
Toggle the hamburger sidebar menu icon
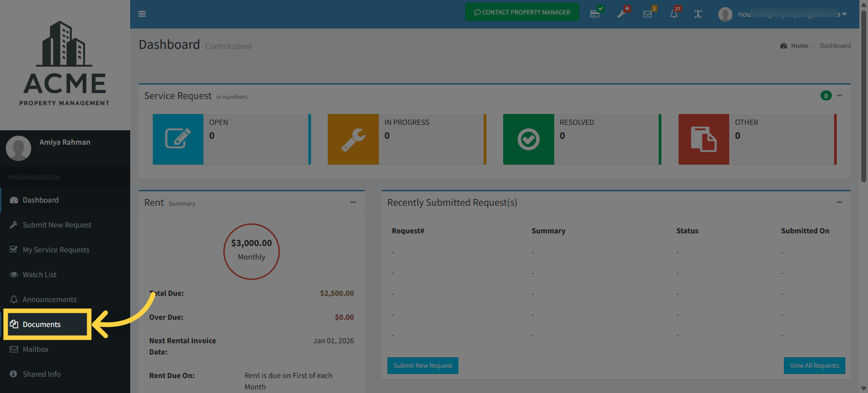pos(142,14)
